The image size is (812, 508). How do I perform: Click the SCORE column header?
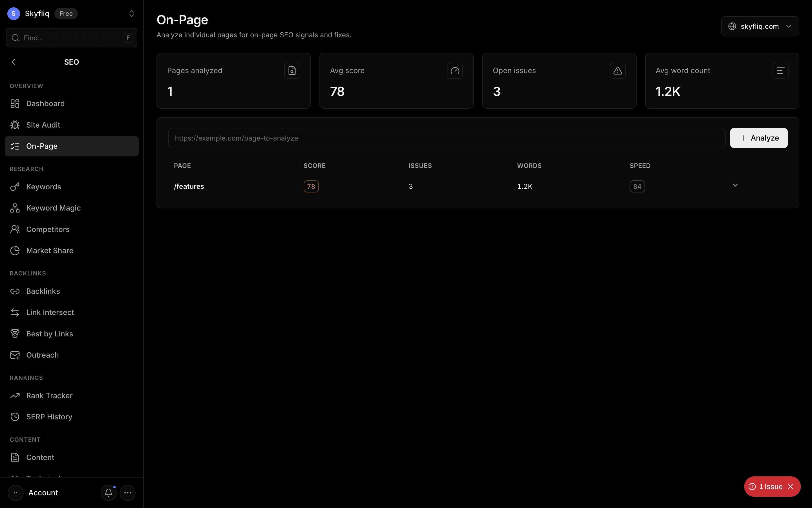(x=314, y=166)
